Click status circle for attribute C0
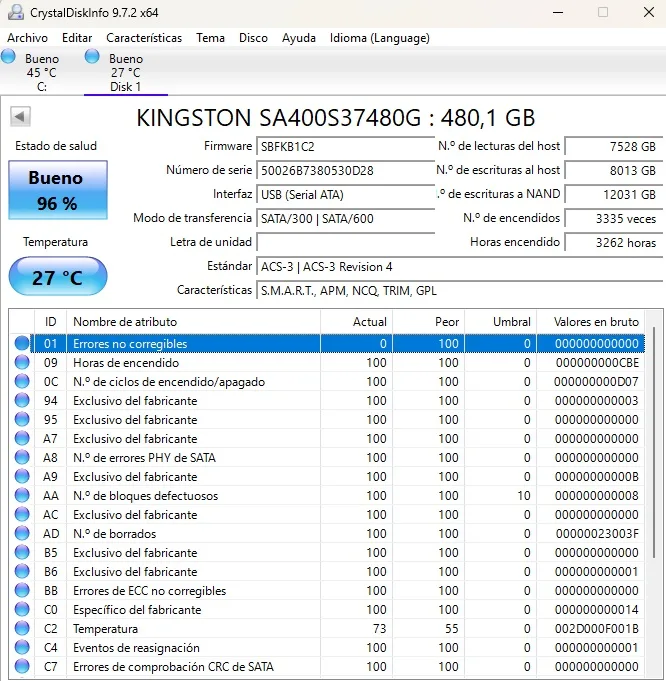This screenshot has width=666, height=681. [x=22, y=610]
